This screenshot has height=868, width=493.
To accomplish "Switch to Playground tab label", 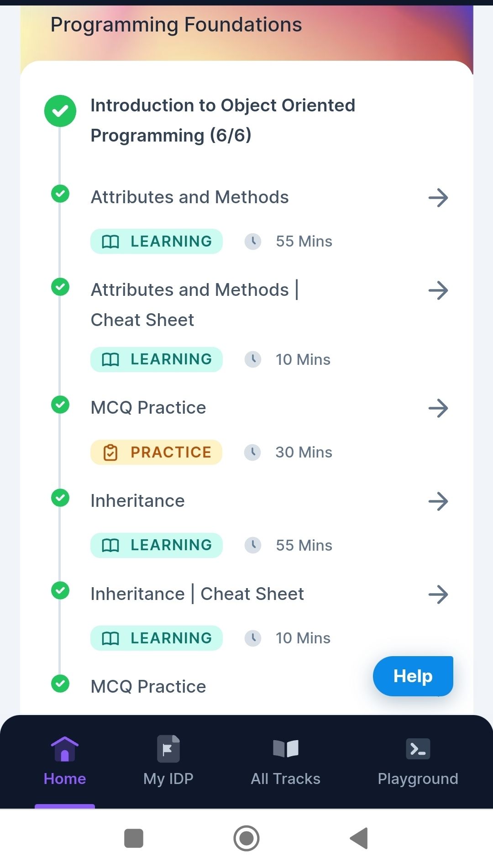I will (x=418, y=779).
